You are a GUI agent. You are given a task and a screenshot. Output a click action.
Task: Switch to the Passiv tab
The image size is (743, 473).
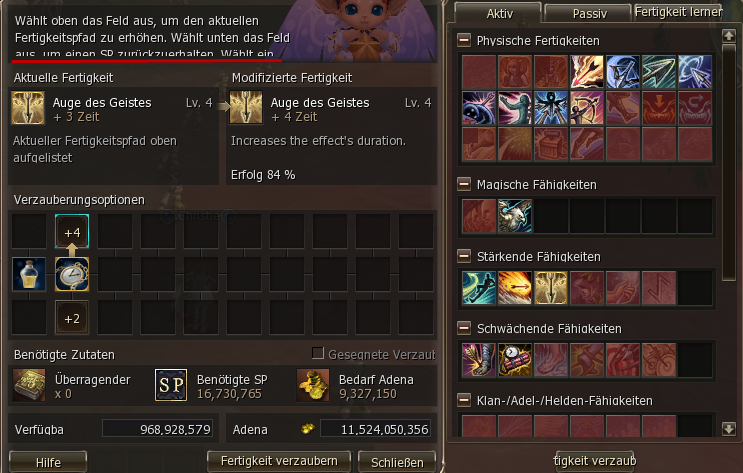point(589,13)
